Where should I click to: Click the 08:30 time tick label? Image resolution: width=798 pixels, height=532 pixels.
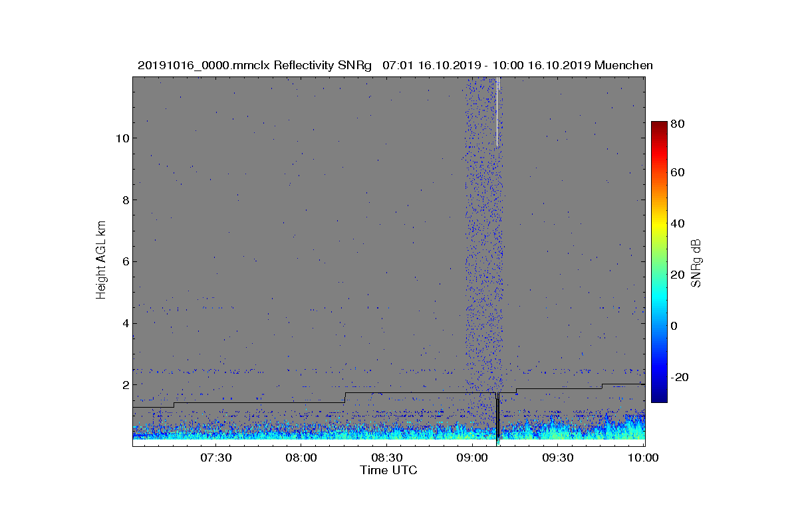click(387, 458)
